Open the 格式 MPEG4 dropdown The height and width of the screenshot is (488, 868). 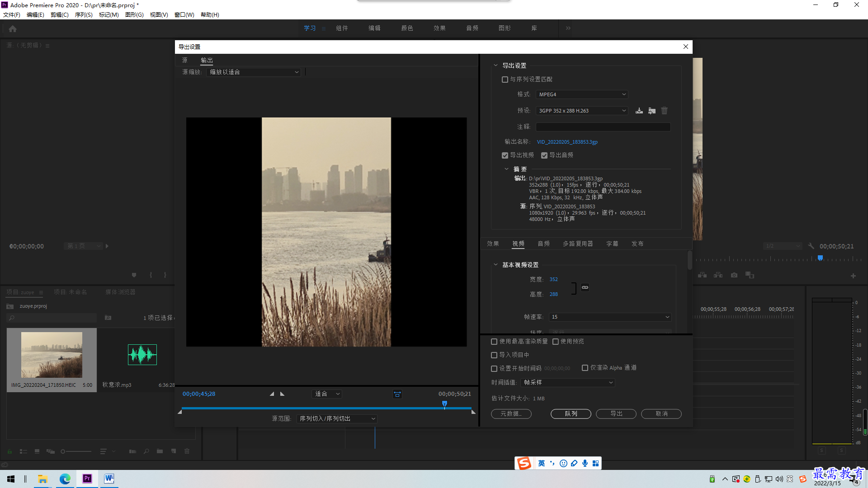tap(582, 94)
